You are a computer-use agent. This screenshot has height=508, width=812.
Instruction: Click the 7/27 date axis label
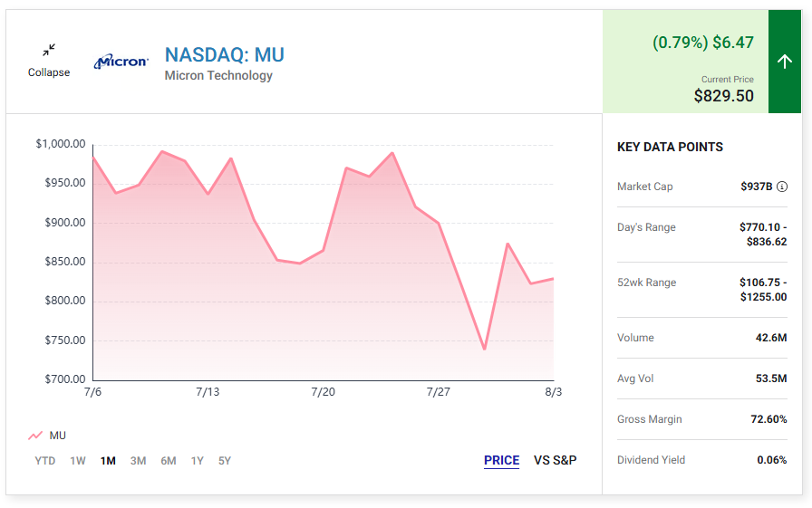438,392
